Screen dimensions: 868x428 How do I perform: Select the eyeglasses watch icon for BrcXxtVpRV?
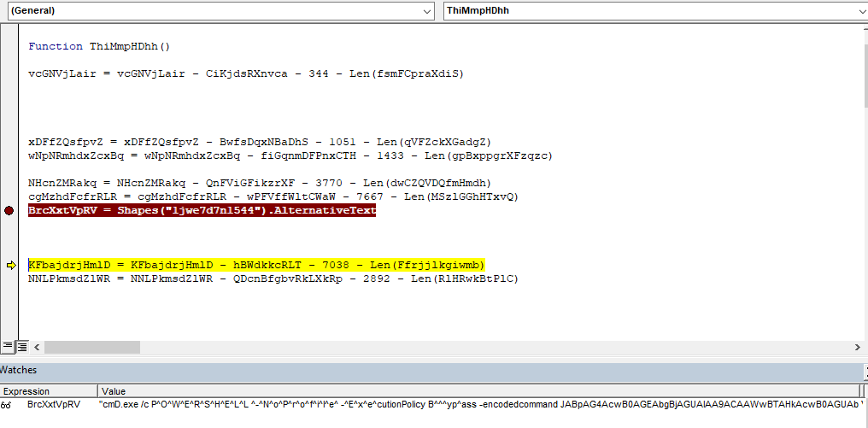pyautogui.click(x=6, y=404)
